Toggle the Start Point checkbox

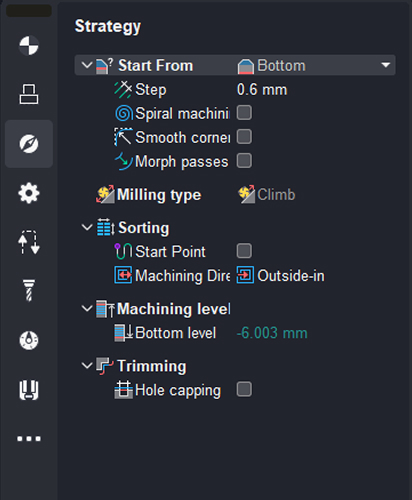244,251
